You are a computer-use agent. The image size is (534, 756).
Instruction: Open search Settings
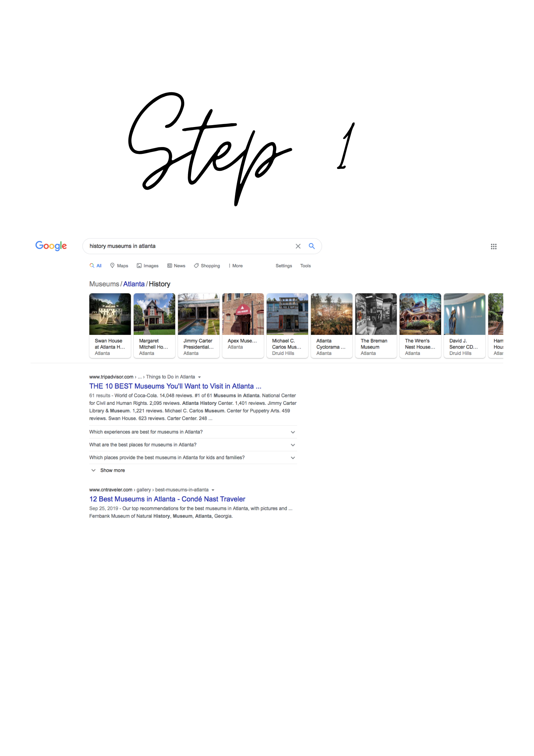click(284, 266)
